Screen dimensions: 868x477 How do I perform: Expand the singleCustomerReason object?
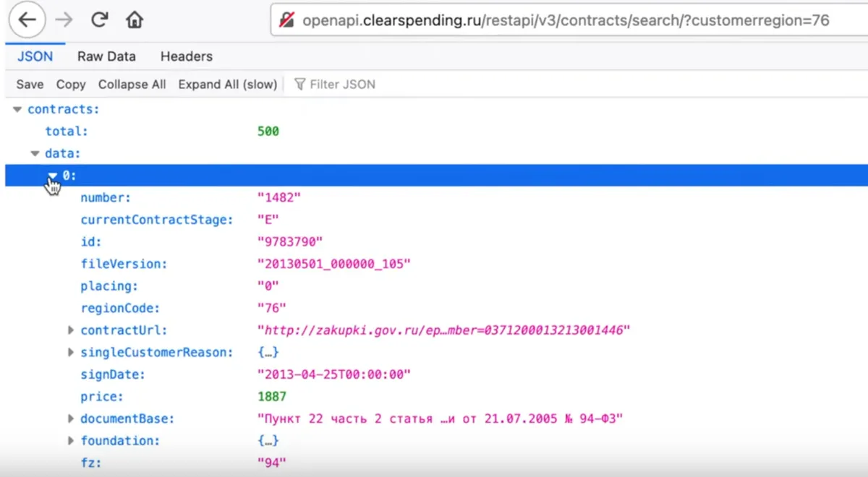pos(71,353)
